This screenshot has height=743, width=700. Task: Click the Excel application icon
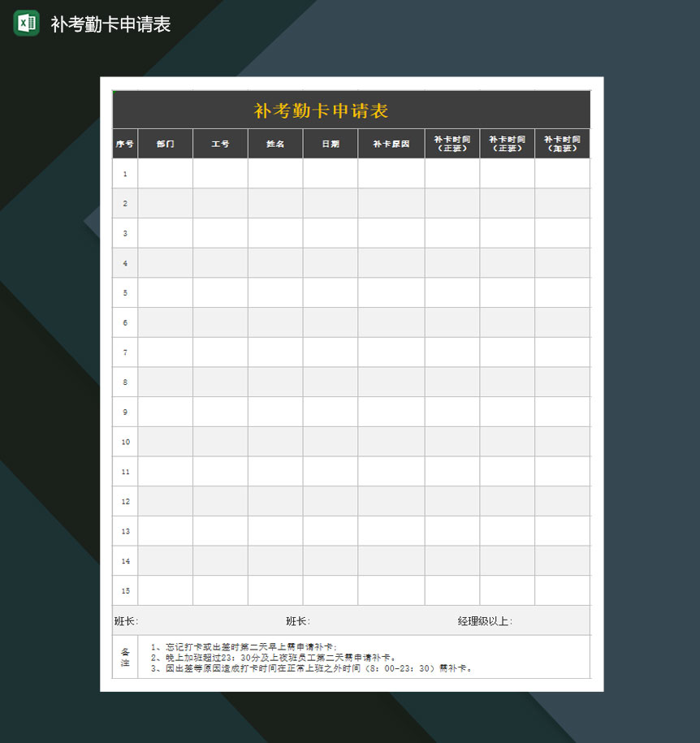[x=24, y=24]
